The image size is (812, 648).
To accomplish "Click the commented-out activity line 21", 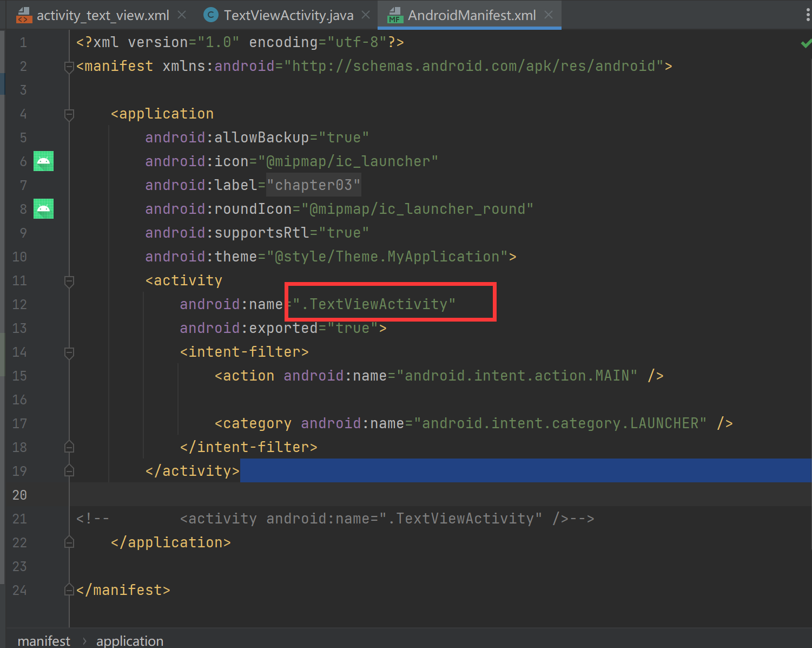I will [335, 519].
